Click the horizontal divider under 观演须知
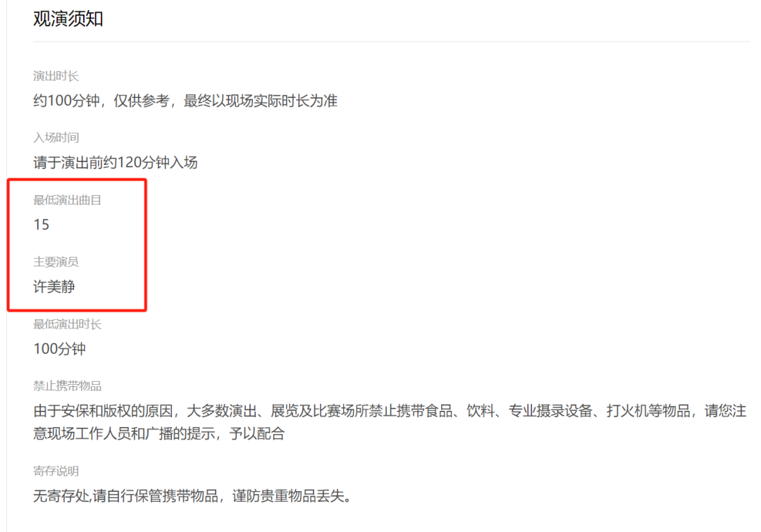761x532 pixels. 391,42
